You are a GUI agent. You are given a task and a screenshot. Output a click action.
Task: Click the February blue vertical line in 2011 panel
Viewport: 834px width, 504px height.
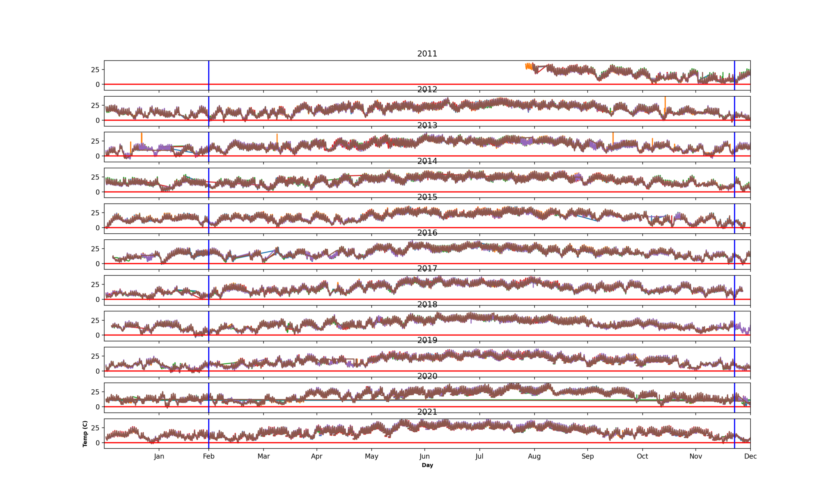[209, 73]
